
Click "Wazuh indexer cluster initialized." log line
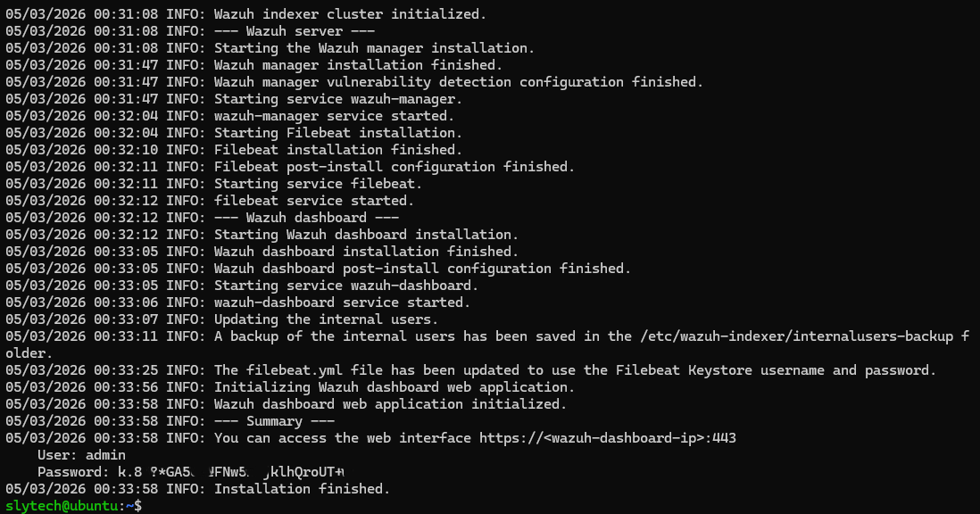(350, 14)
